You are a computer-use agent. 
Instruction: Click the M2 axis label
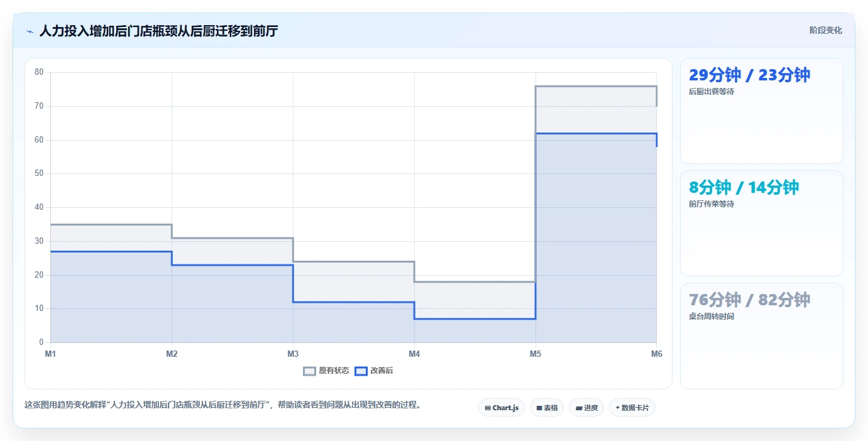172,354
